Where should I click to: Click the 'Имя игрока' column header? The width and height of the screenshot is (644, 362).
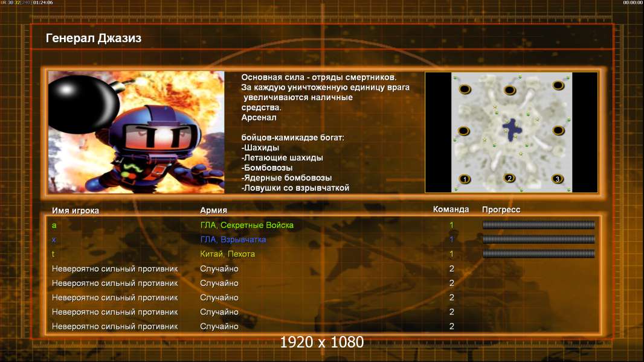click(x=76, y=211)
